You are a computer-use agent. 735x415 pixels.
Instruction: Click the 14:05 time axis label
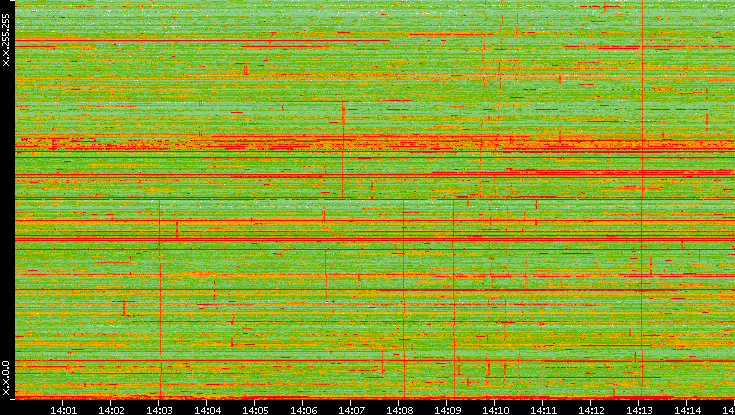[x=255, y=410]
